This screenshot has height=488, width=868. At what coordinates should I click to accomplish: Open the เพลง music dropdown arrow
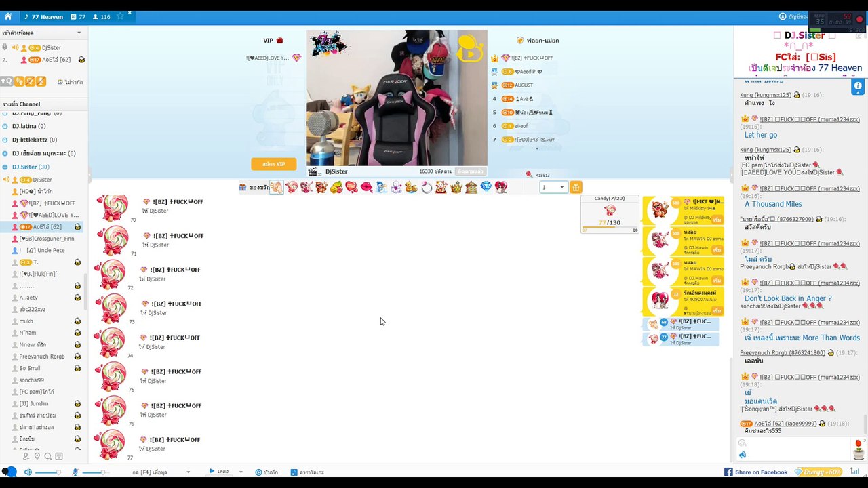pyautogui.click(x=241, y=472)
